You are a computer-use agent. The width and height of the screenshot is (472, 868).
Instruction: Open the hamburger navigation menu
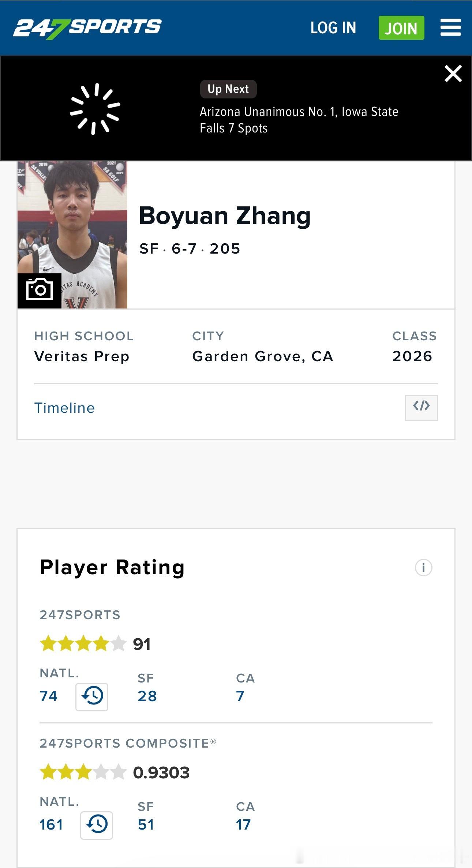[x=450, y=28]
